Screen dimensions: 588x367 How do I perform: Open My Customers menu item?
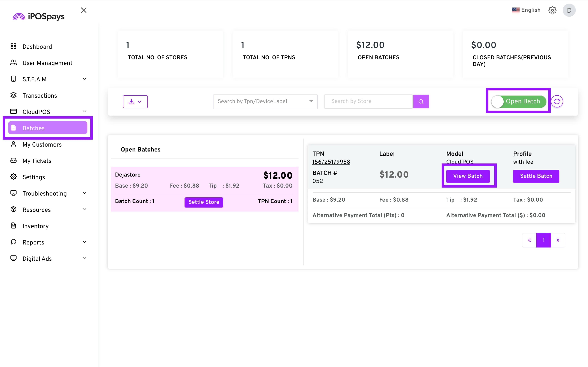(x=42, y=144)
